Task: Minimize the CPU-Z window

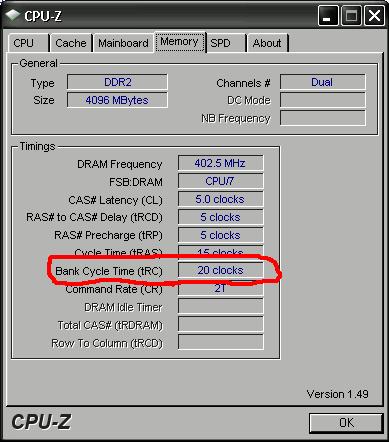Action: [x=327, y=15]
